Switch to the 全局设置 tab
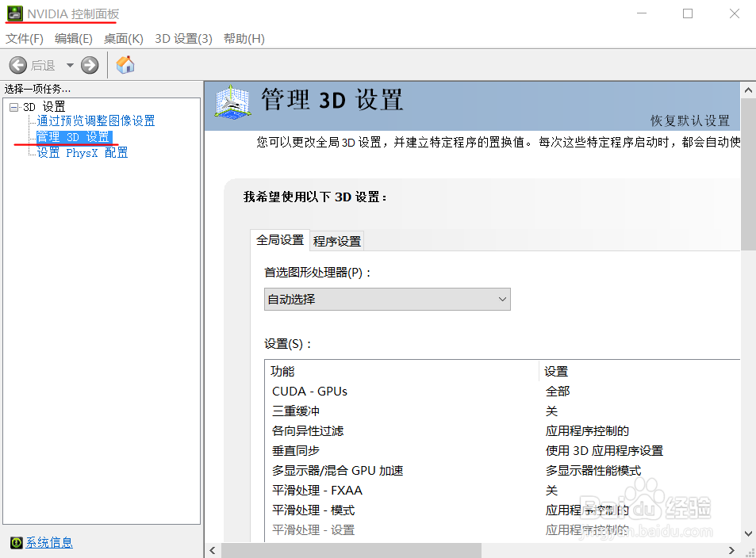The image size is (756, 558). (x=280, y=240)
